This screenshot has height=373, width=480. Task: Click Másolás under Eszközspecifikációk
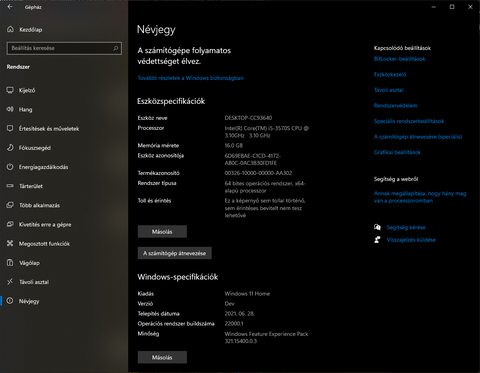point(162,231)
